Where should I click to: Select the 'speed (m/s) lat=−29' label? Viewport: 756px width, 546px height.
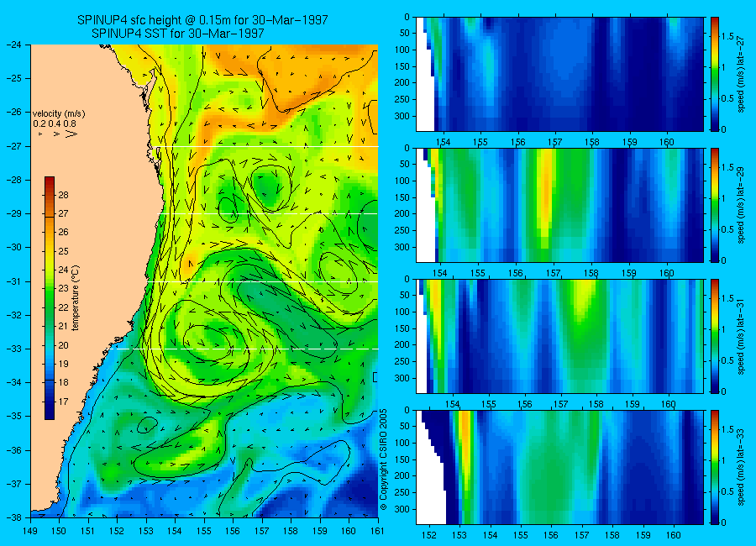[x=741, y=206]
